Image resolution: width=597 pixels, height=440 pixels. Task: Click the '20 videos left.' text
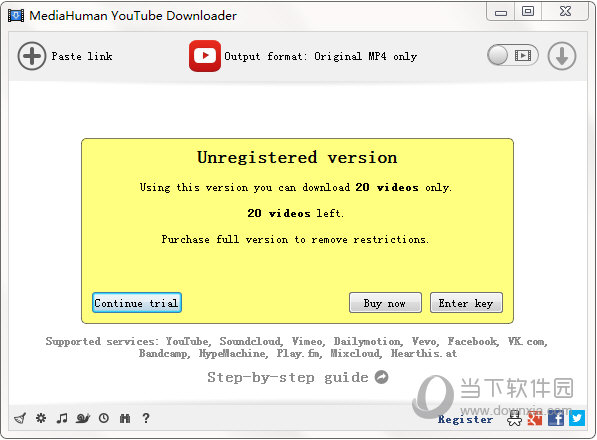point(295,213)
